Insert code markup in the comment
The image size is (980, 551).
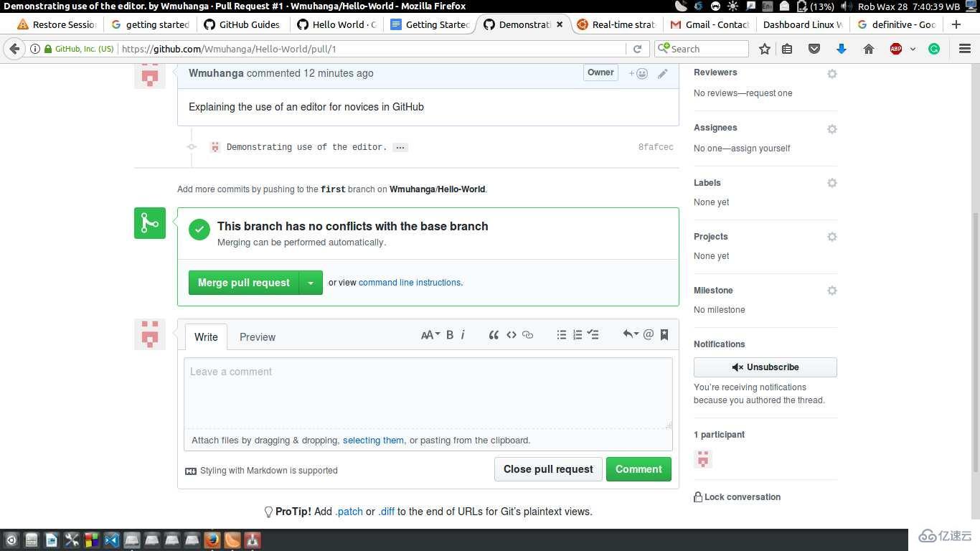click(512, 334)
